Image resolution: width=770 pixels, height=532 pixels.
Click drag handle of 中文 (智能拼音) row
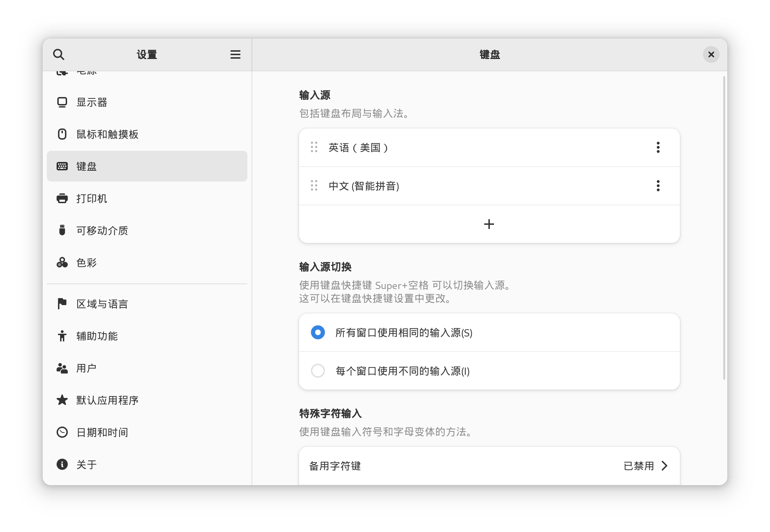click(x=314, y=186)
